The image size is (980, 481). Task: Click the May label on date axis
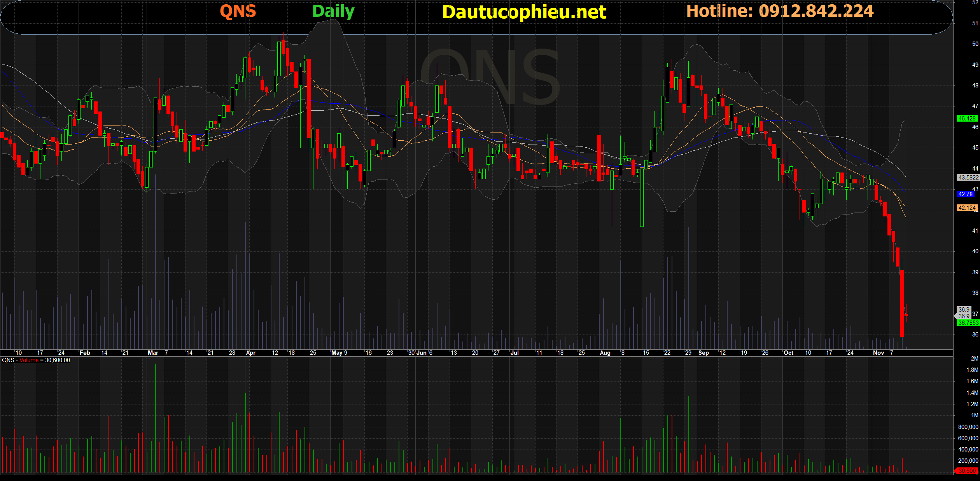(337, 353)
